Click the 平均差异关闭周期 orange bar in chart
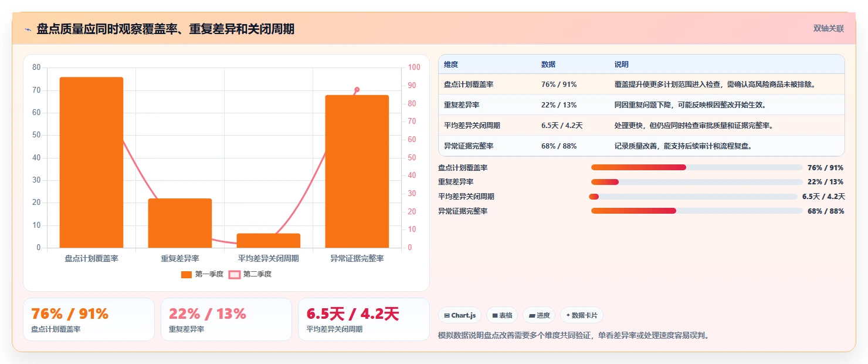Viewport: 868px width, 364px height. (269, 241)
